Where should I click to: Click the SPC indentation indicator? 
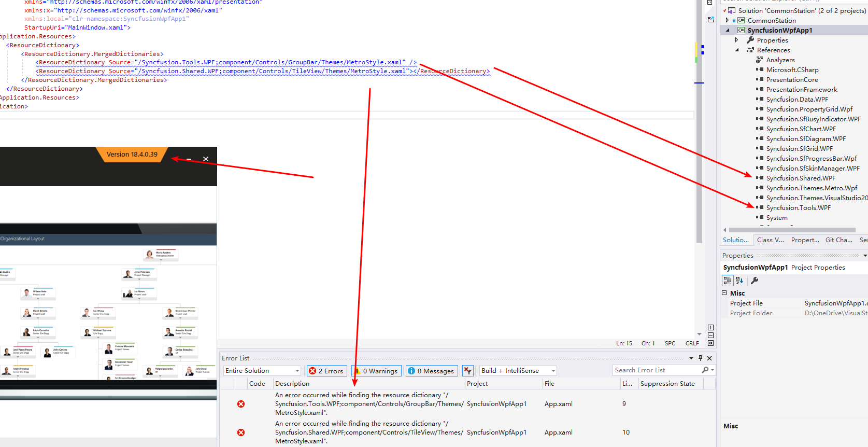[670, 343]
